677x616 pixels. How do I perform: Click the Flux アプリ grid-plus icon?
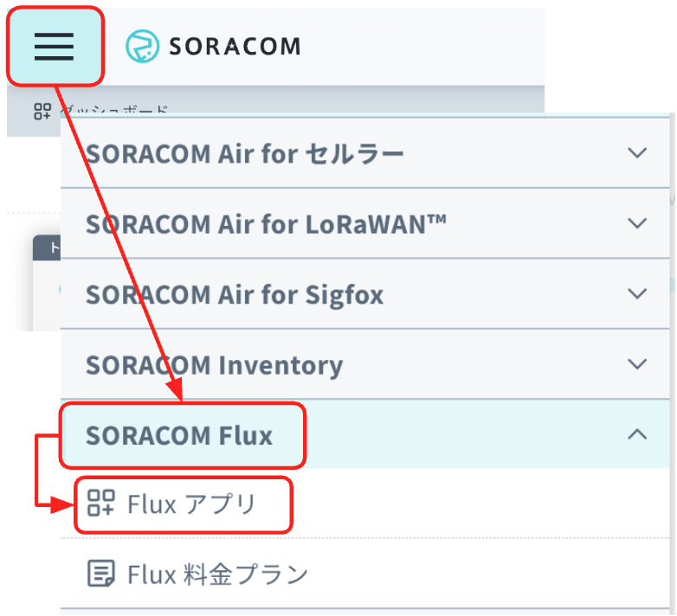click(100, 503)
